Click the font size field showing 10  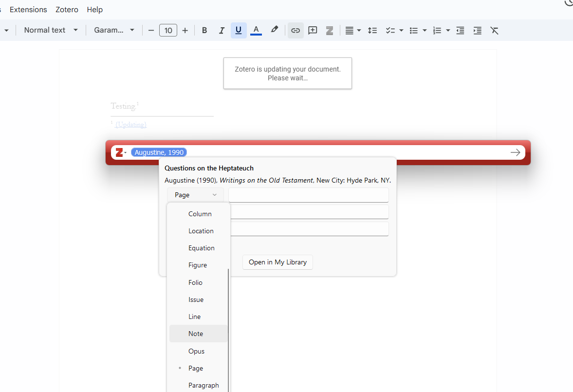pyautogui.click(x=168, y=30)
